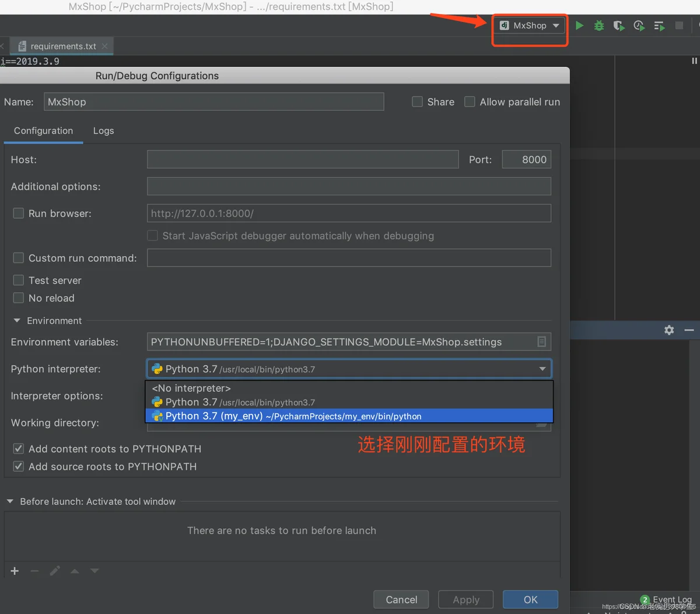Image resolution: width=700 pixels, height=614 pixels.
Task: Click the Apply button
Action: coord(466,599)
